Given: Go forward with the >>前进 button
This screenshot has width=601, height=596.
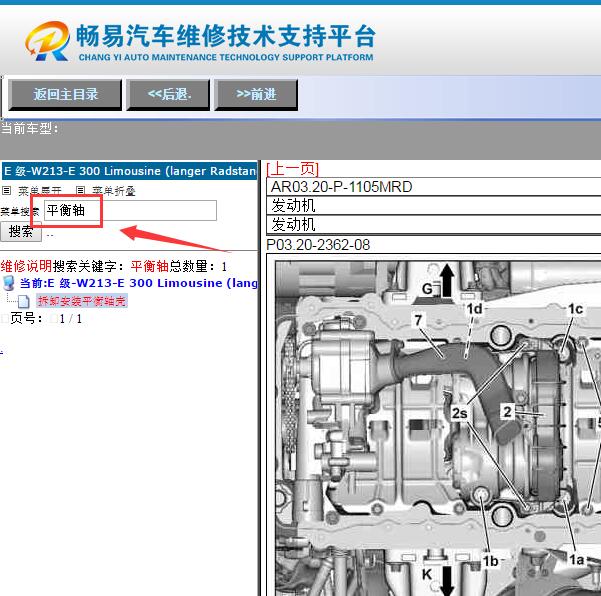Looking at the screenshot, I should [x=256, y=95].
